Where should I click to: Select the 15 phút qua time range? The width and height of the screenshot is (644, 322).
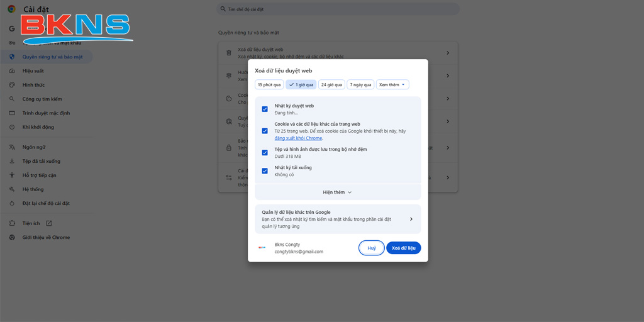tap(269, 85)
